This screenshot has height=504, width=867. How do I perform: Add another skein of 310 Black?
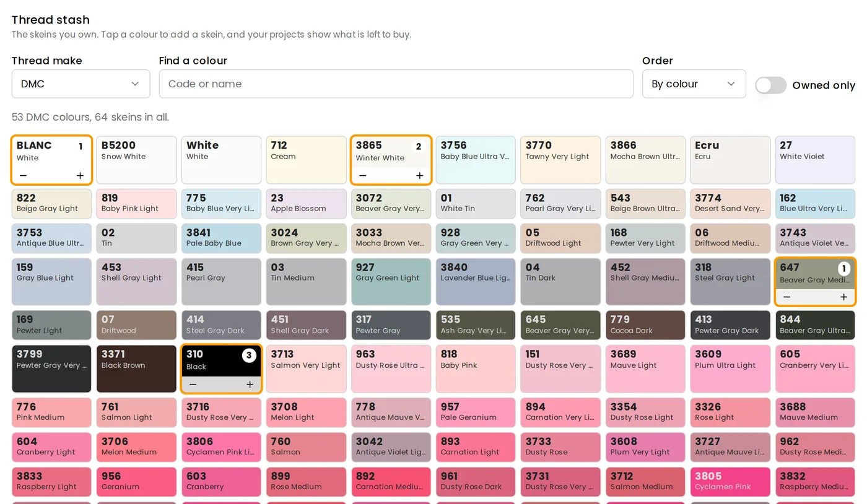pyautogui.click(x=250, y=385)
